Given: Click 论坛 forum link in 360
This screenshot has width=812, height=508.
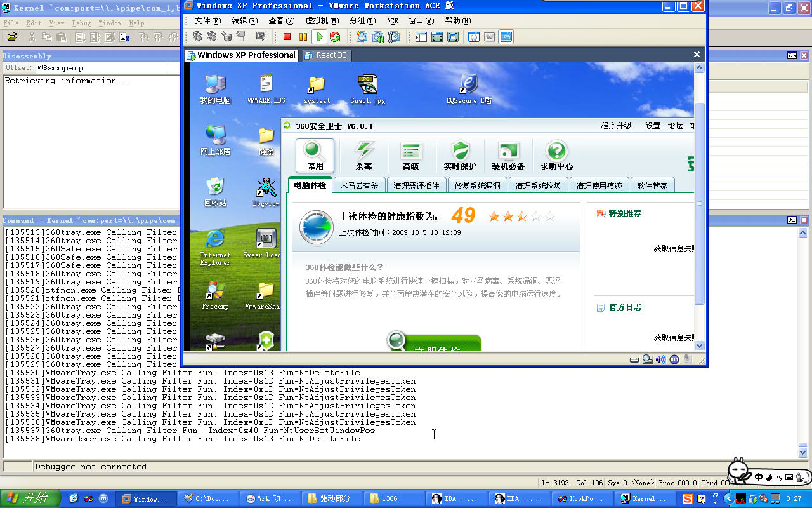Looking at the screenshot, I should pos(675,126).
